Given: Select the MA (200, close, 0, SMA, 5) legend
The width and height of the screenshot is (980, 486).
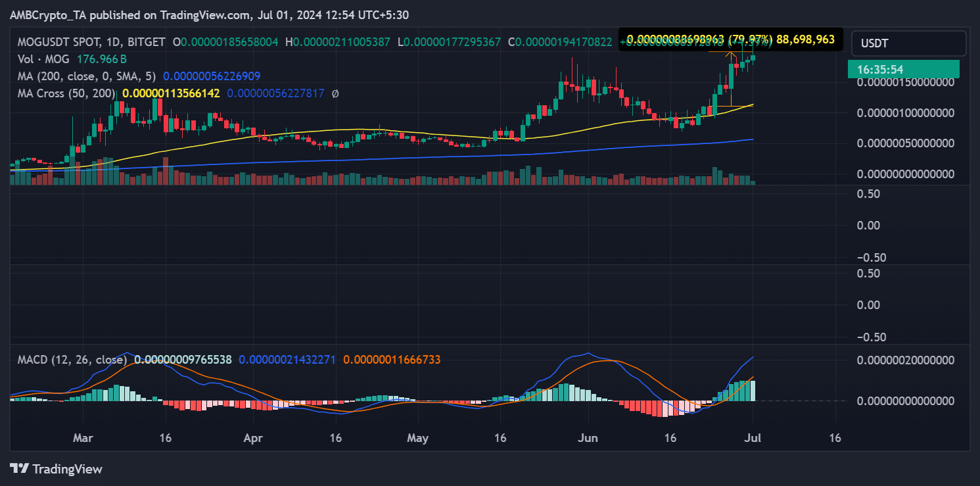Looking at the screenshot, I should click(87, 76).
